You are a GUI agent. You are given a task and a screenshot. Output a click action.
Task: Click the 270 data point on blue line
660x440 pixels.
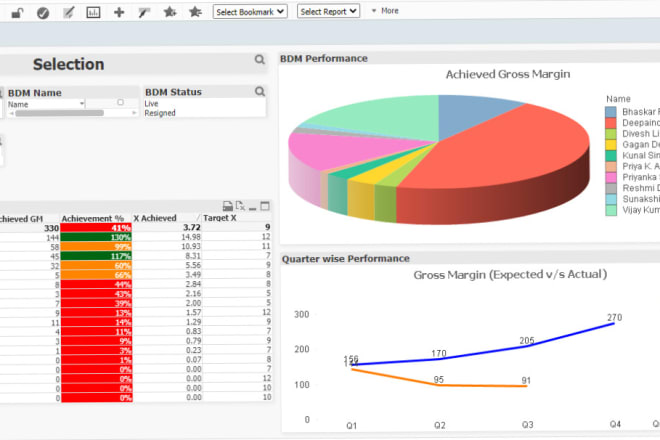[614, 323]
